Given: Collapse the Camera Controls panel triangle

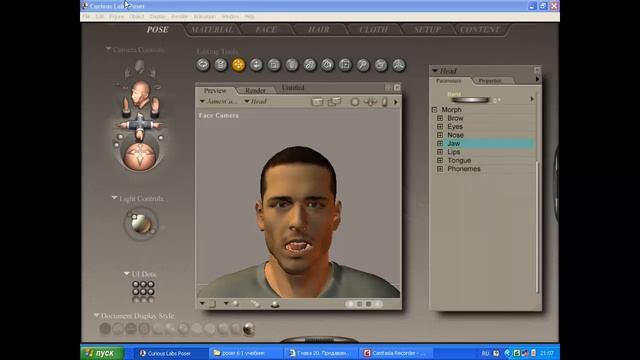Looking at the screenshot, I should pyautogui.click(x=108, y=49).
